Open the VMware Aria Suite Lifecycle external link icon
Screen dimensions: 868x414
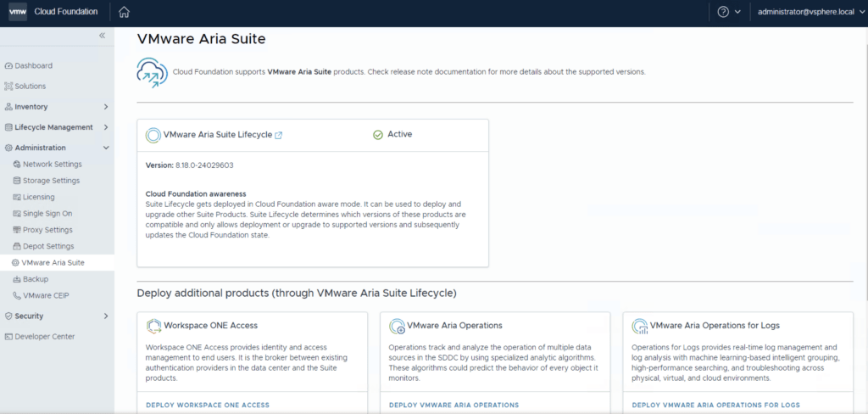279,135
